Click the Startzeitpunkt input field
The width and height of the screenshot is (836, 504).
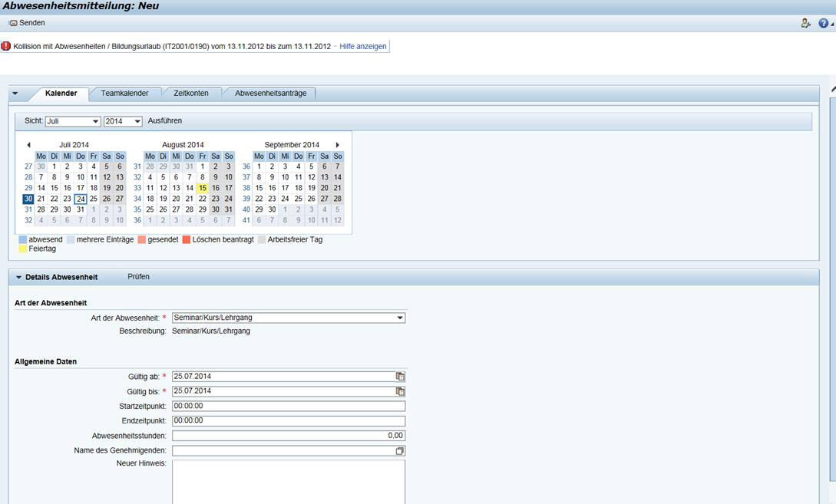[288, 407]
